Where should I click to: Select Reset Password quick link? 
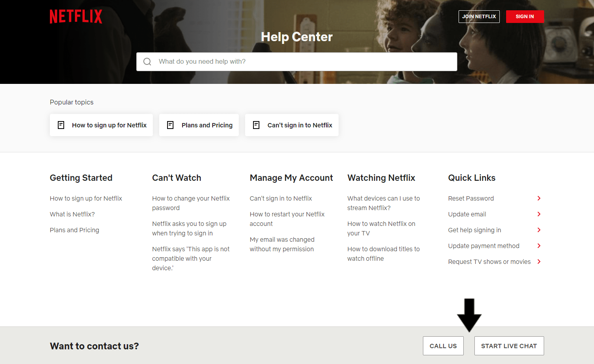pyautogui.click(x=471, y=198)
